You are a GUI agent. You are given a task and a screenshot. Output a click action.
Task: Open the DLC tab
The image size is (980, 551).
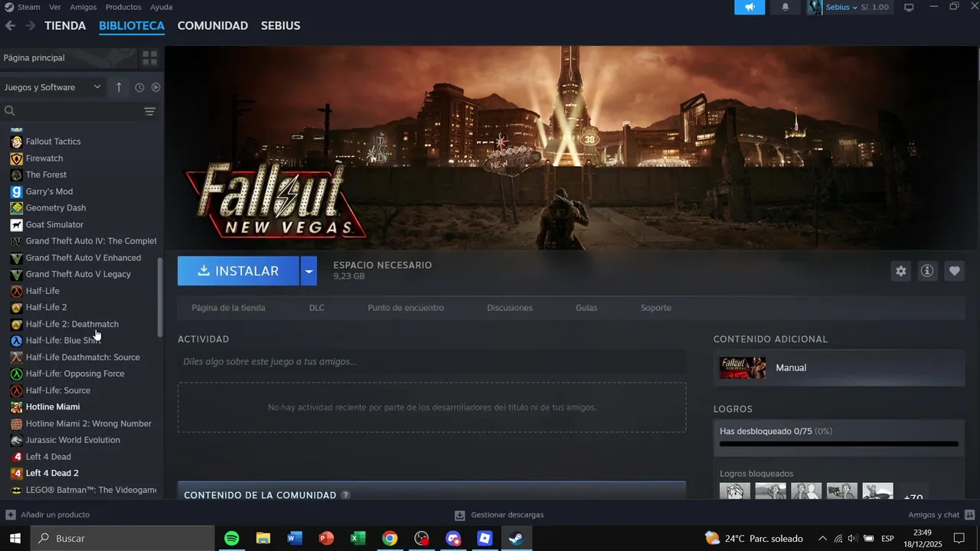(x=317, y=308)
